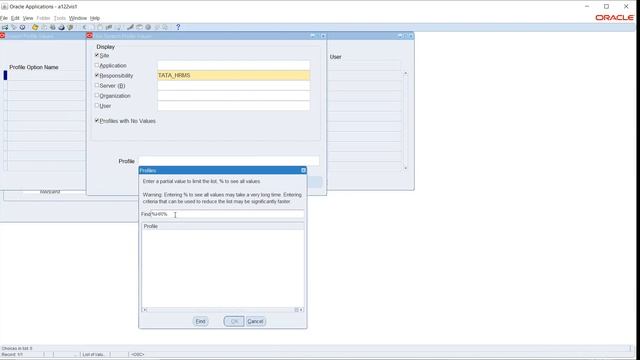The height and width of the screenshot is (360, 640).
Task: Click the Find flashlight toolbar icon
Action: 14,27
